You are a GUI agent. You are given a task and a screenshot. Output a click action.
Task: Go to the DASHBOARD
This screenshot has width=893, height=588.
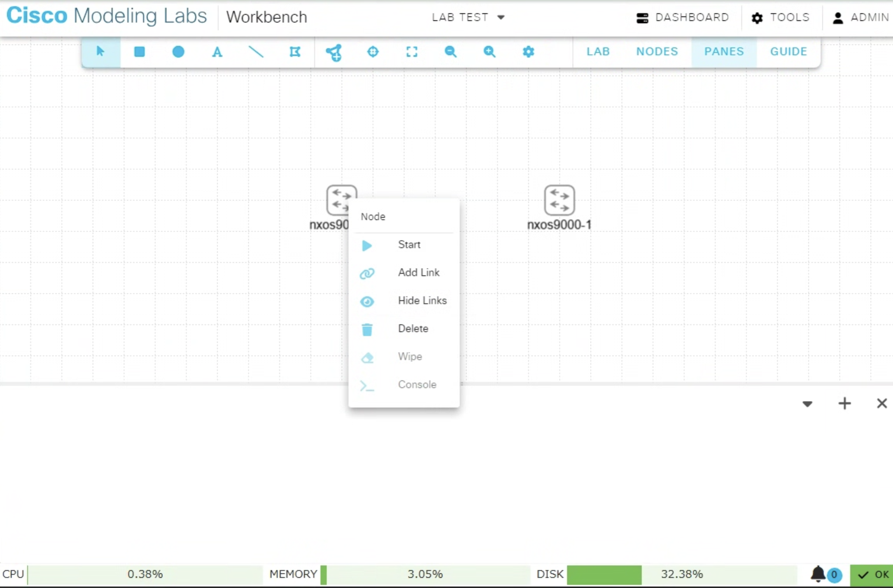[x=683, y=17]
